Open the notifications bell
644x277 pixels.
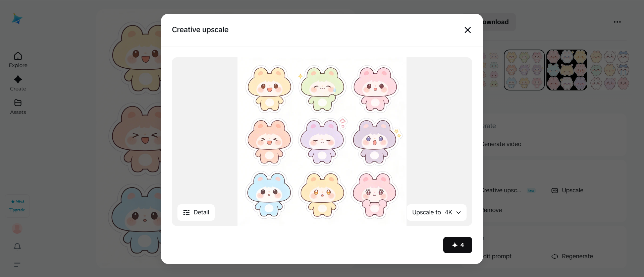(x=17, y=247)
